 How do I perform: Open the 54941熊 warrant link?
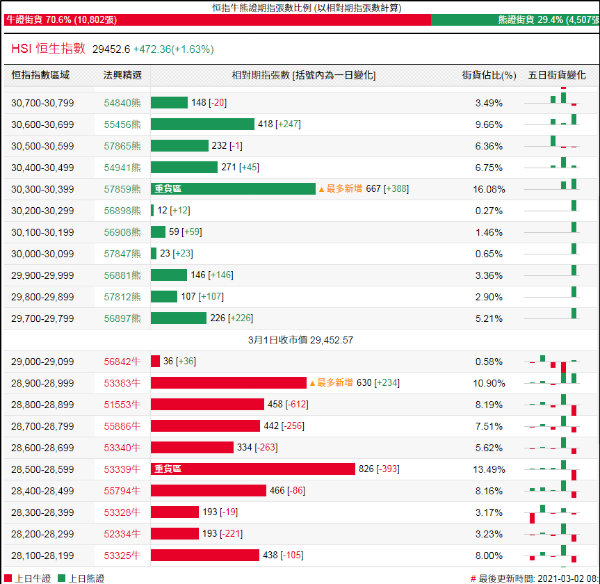click(x=122, y=167)
